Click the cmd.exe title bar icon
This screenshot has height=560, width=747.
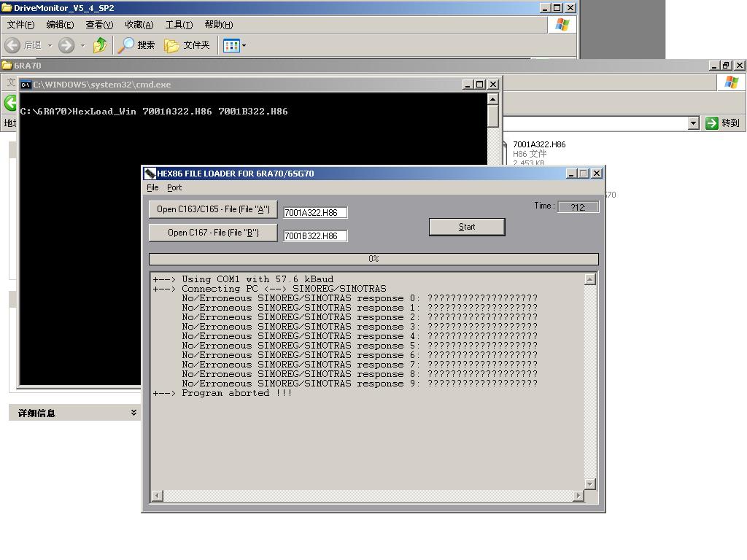click(26, 85)
